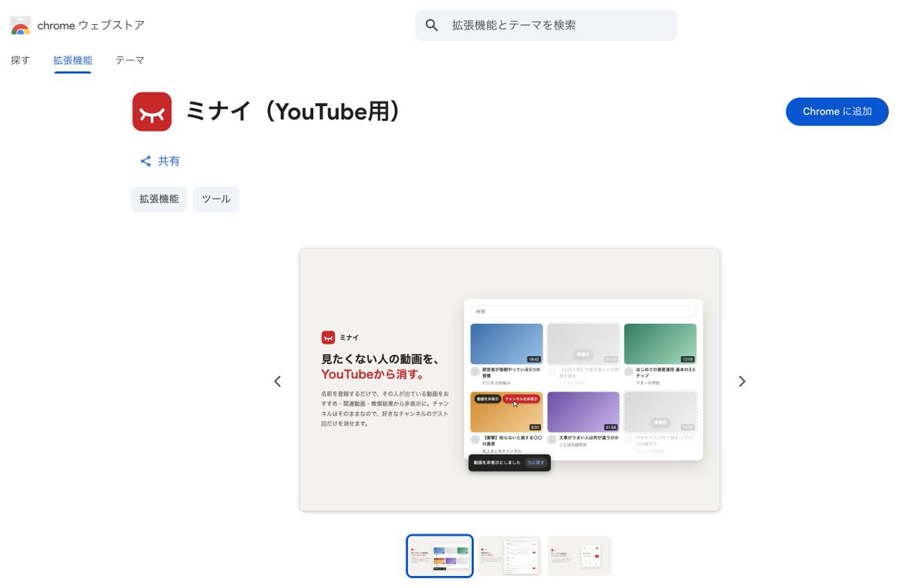
Task: Open the 探す tab
Action: coord(20,60)
